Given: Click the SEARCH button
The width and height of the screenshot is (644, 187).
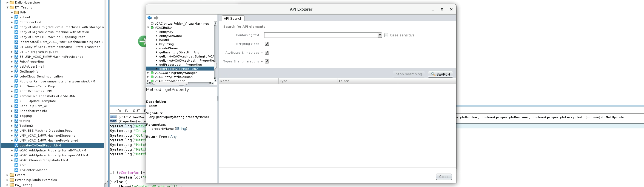Looking at the screenshot, I should click(440, 74).
